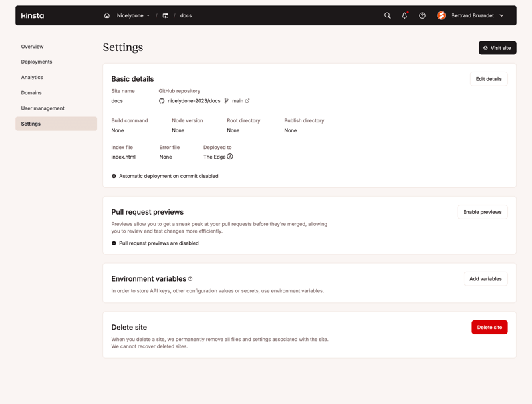Open the search icon in top bar
Viewport: 532px width, 404px height.
tap(388, 15)
